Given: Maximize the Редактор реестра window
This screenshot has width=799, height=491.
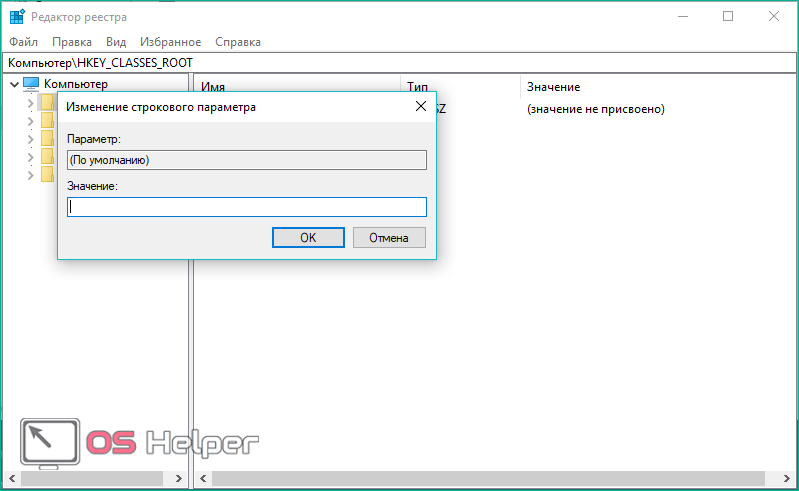Looking at the screenshot, I should click(x=728, y=16).
